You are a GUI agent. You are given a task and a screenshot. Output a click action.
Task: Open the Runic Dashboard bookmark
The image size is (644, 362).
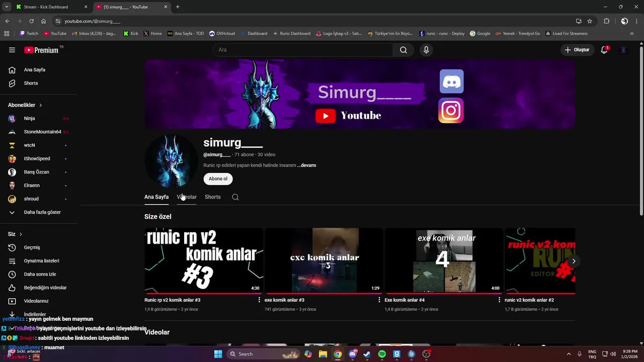(x=291, y=34)
